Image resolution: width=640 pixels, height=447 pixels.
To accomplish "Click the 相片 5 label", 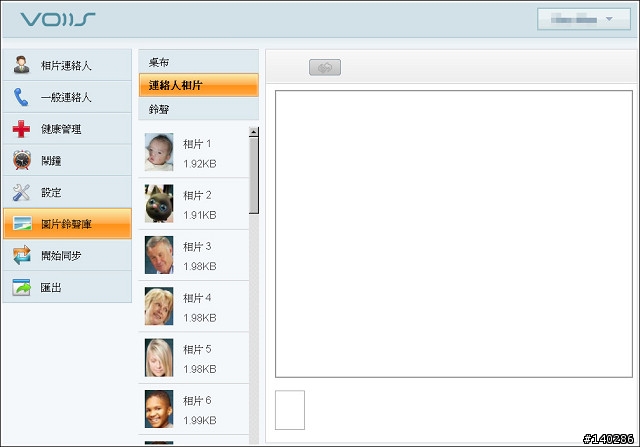I will tap(197, 349).
